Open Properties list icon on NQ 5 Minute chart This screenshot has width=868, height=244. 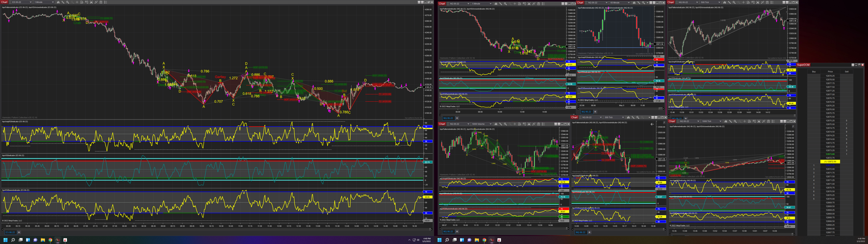[544, 4]
